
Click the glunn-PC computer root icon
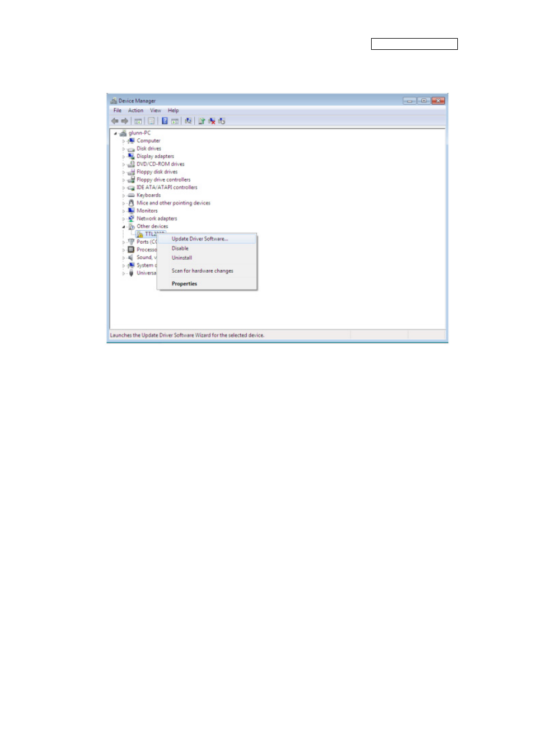tap(123, 133)
